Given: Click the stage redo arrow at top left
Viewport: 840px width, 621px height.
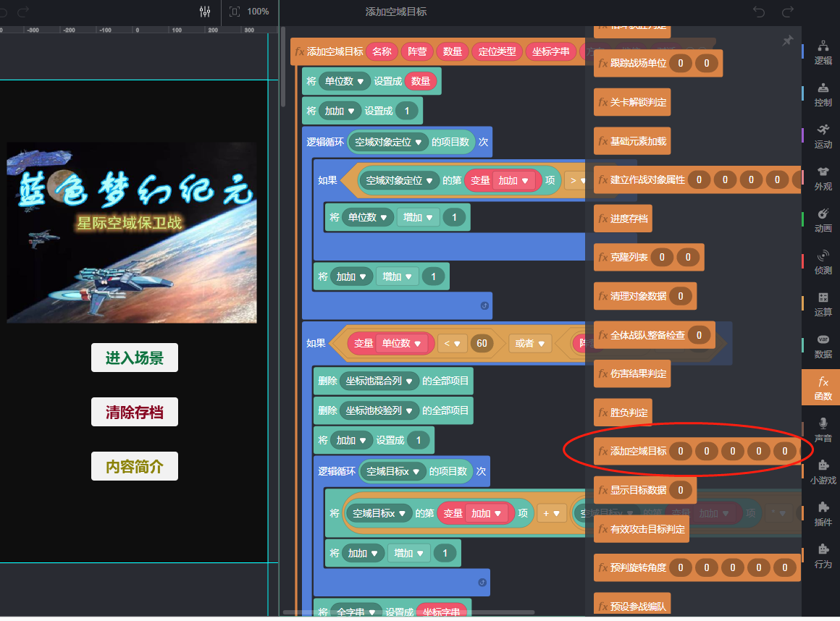Looking at the screenshot, I should pos(22,12).
